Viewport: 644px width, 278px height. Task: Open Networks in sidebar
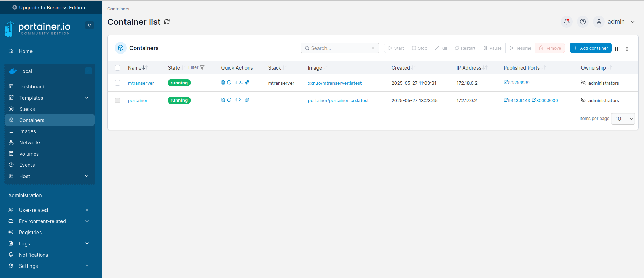pyautogui.click(x=50, y=142)
